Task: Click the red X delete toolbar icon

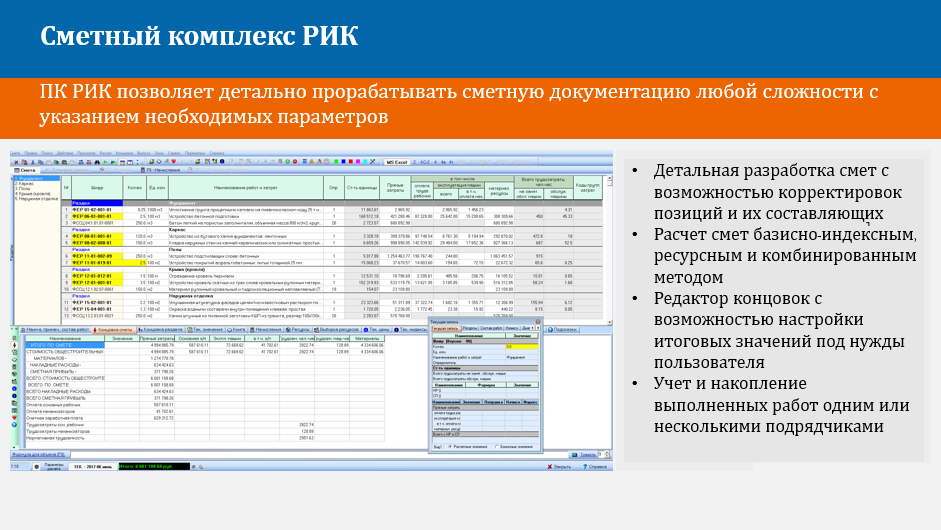Action: pos(16,162)
